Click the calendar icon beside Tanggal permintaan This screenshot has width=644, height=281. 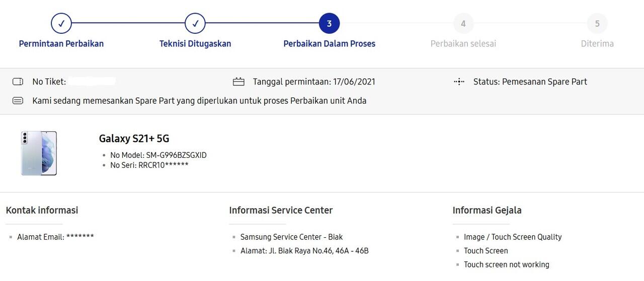238,81
